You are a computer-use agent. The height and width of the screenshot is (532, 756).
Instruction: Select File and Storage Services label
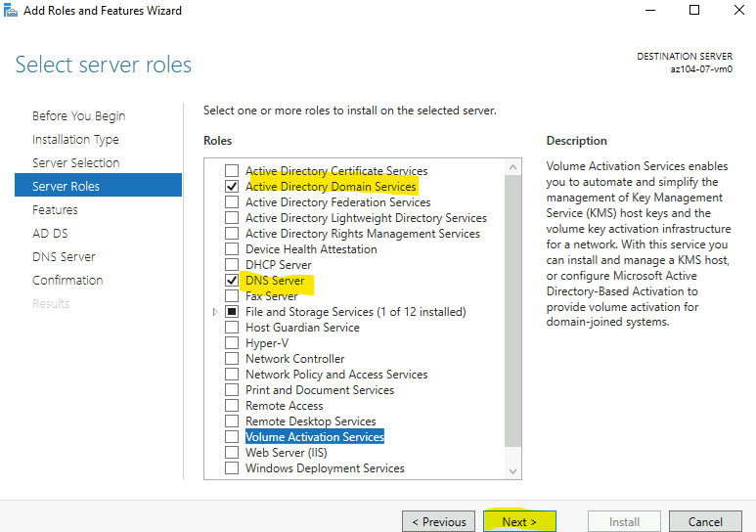[356, 312]
